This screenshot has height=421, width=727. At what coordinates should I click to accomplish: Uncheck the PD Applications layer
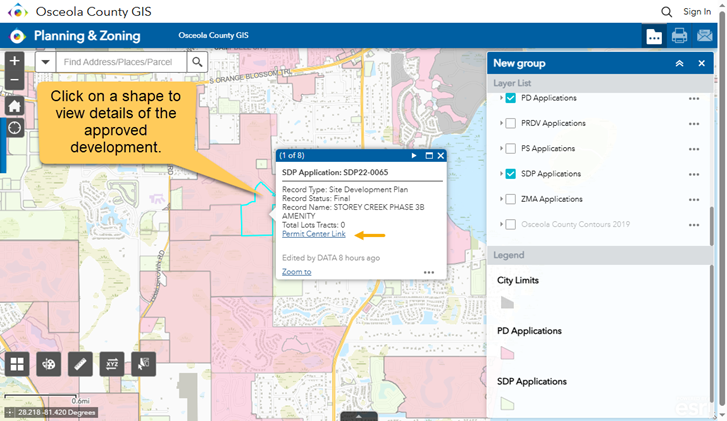[x=510, y=98]
